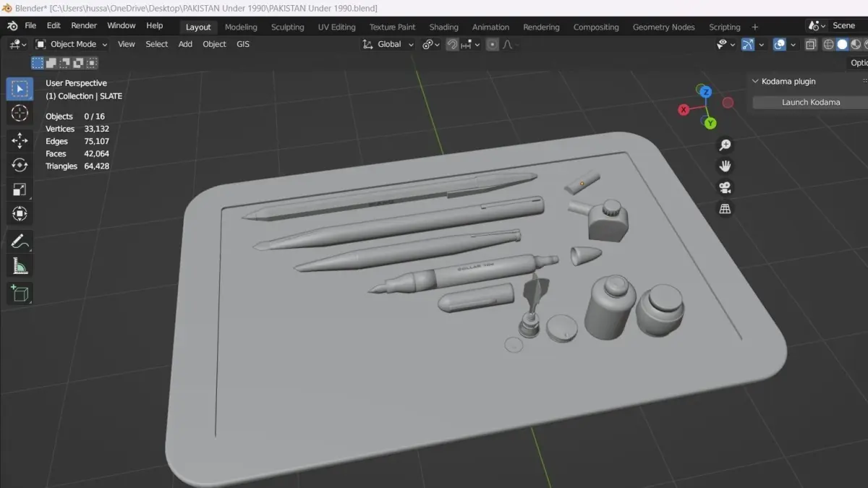Screen dimensions: 868x488
Task: Select the Transform tool
Action: 20,214
